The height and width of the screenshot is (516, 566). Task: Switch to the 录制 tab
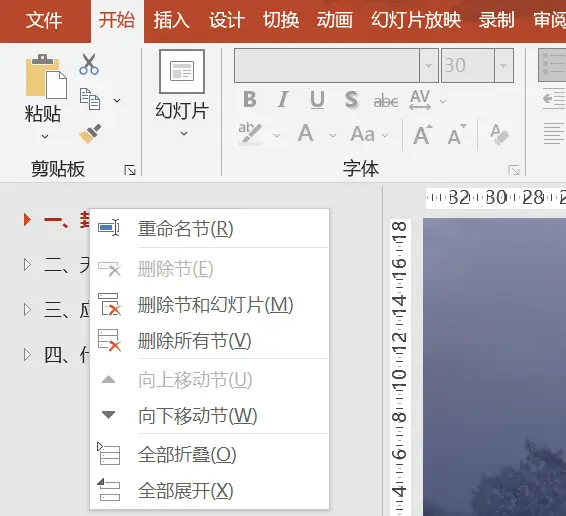[497, 20]
